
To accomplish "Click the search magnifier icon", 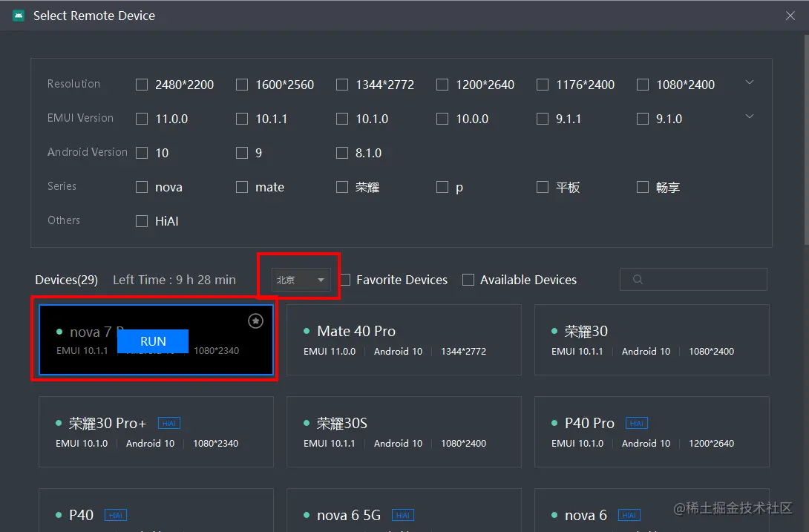I will (638, 279).
